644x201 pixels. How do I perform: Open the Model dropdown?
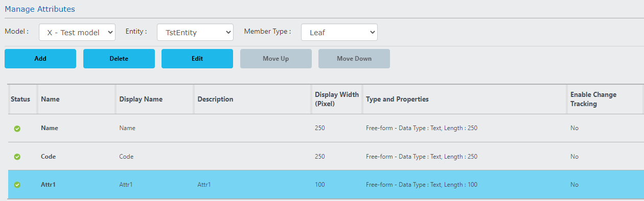[77, 32]
